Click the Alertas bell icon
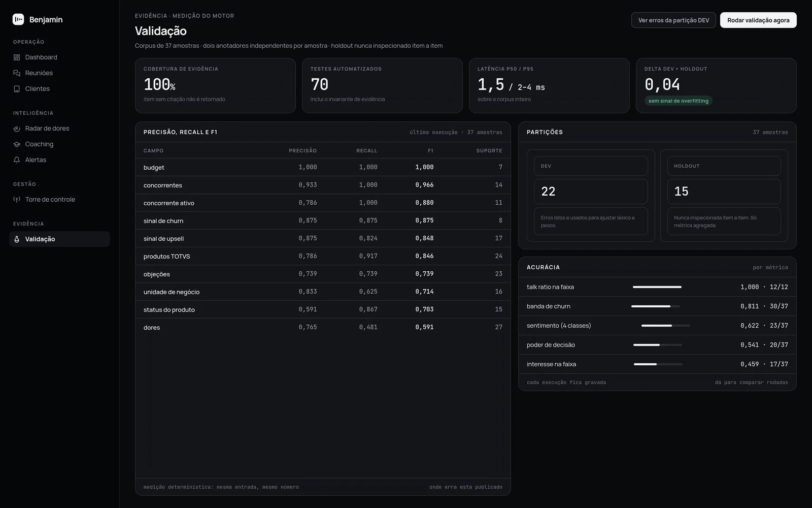This screenshot has height=508, width=812. [17, 160]
